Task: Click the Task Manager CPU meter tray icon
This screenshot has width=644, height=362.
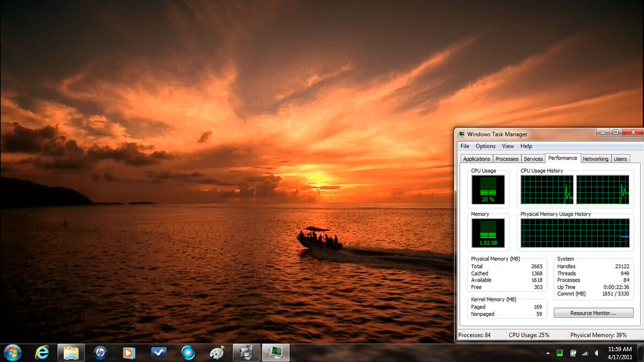Action: click(559, 353)
